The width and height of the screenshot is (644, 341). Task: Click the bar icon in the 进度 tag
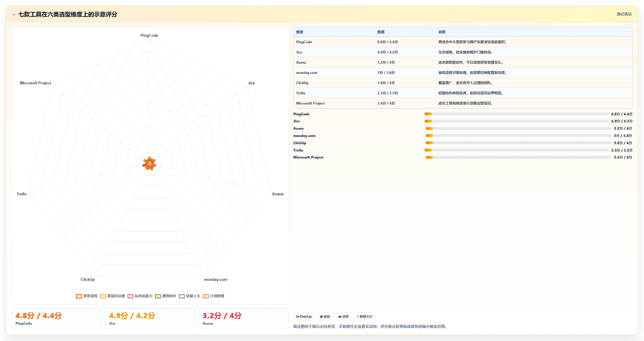pyautogui.click(x=340, y=316)
